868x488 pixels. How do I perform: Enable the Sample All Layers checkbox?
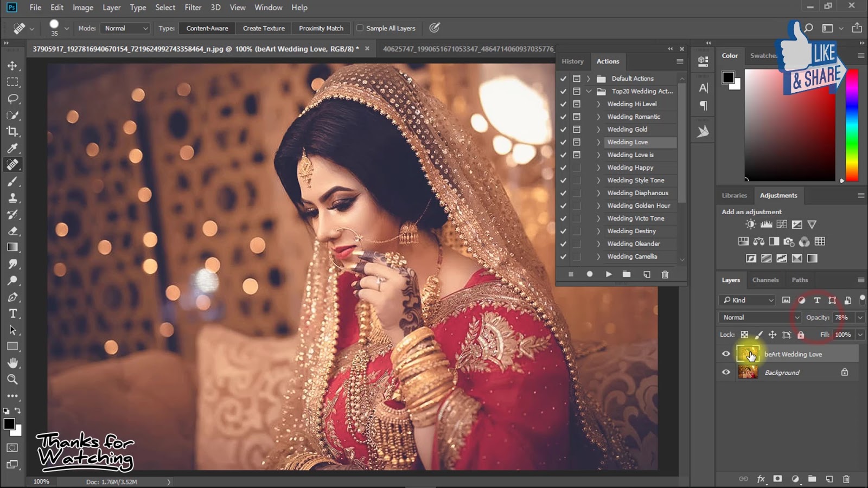[360, 28]
